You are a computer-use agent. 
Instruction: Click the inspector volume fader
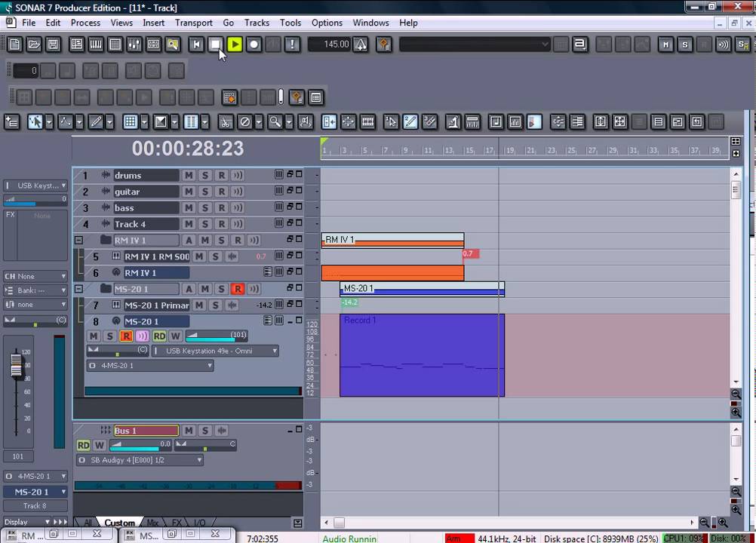[x=16, y=365]
